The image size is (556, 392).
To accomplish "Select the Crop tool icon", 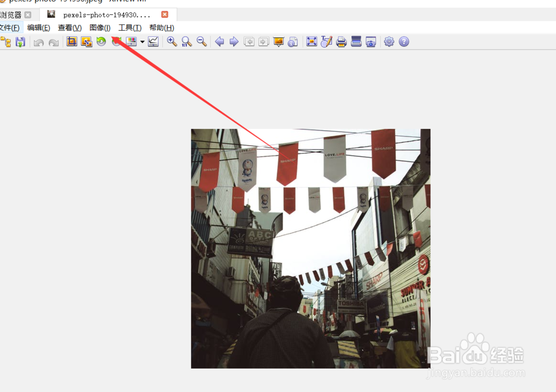I will point(72,42).
